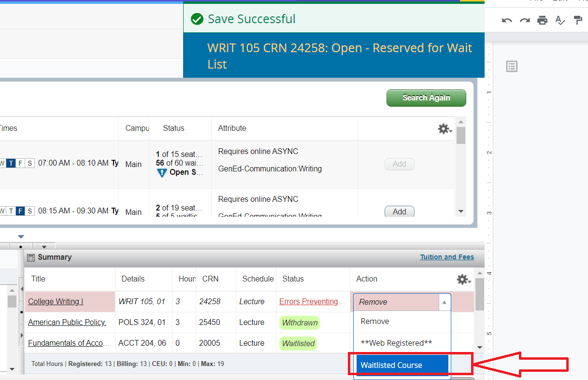The width and height of the screenshot is (588, 380).
Task: Collapse the Action dropdown for College Writing I
Action: [x=444, y=302]
